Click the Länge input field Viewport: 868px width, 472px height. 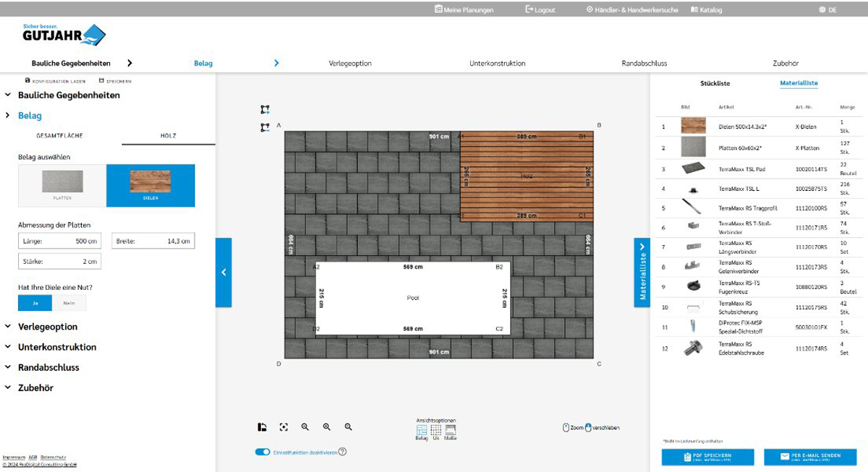pos(61,241)
